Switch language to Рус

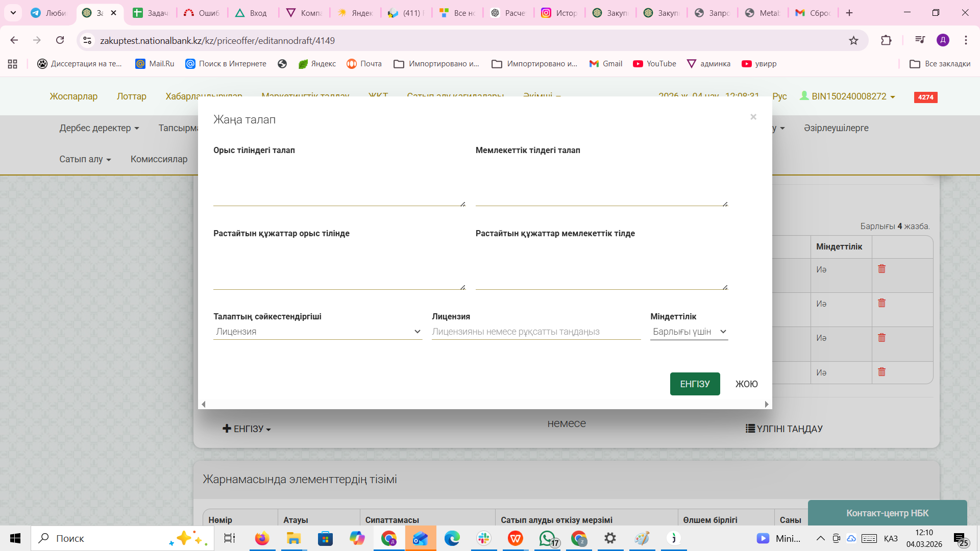click(x=779, y=96)
